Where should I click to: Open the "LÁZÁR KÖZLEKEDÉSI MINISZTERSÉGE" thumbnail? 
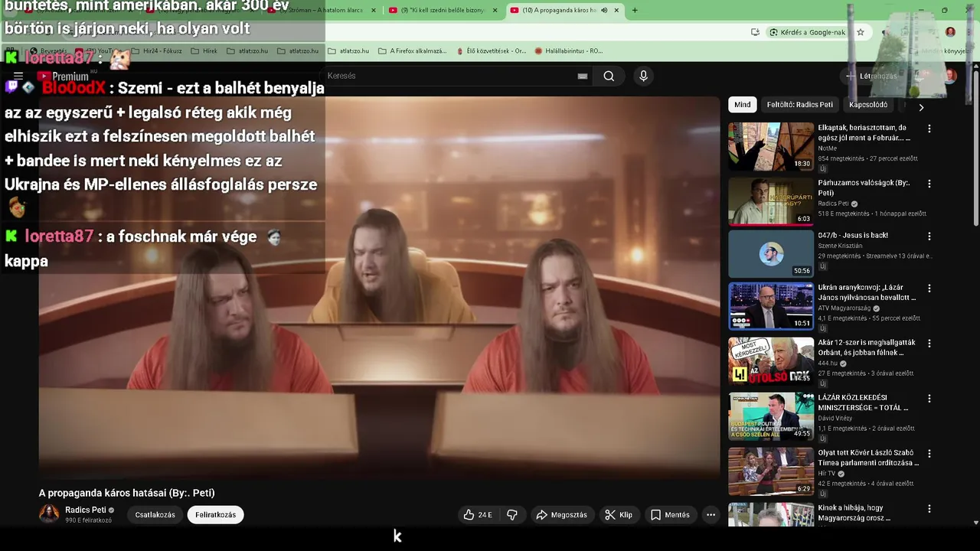[770, 416]
